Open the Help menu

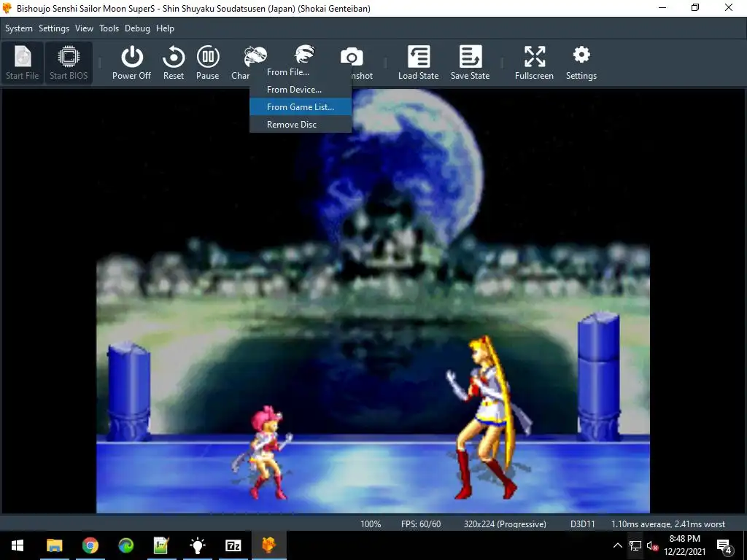[166, 28]
